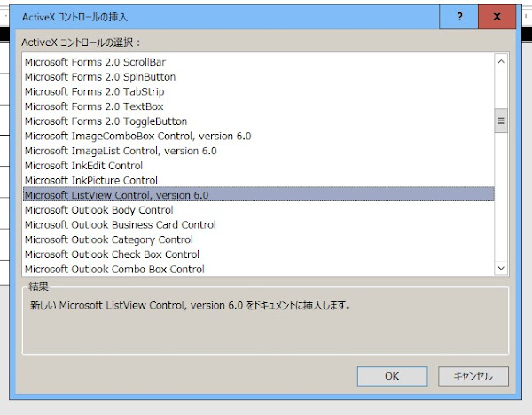Select Microsoft ImageList Control, version 6.0

coord(259,151)
